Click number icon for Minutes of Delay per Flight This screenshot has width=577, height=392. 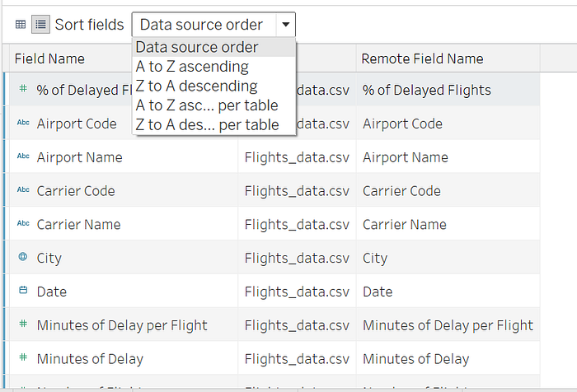coord(23,324)
